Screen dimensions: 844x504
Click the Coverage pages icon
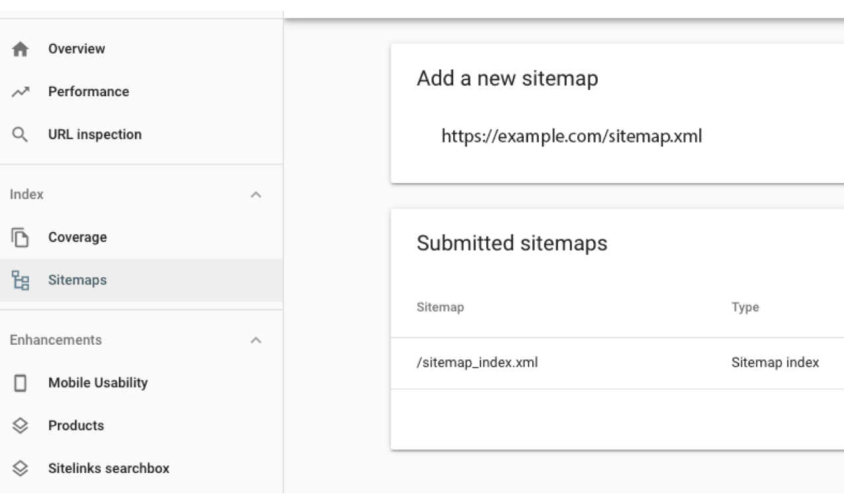[21, 237]
